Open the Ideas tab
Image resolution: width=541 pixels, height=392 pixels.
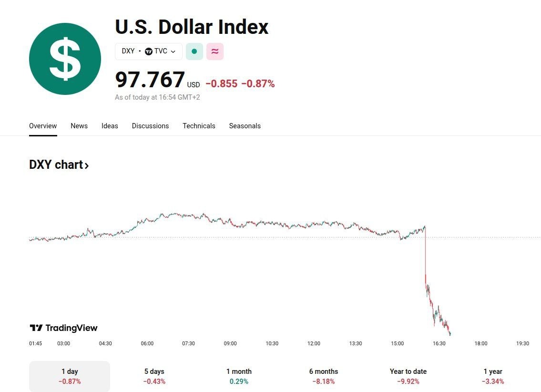point(110,126)
